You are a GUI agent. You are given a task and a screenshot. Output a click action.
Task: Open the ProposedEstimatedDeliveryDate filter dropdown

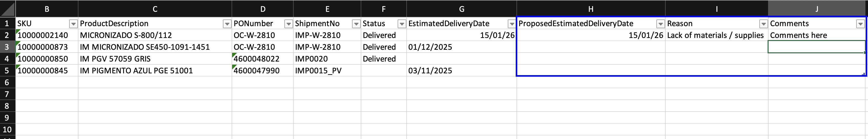[660, 24]
